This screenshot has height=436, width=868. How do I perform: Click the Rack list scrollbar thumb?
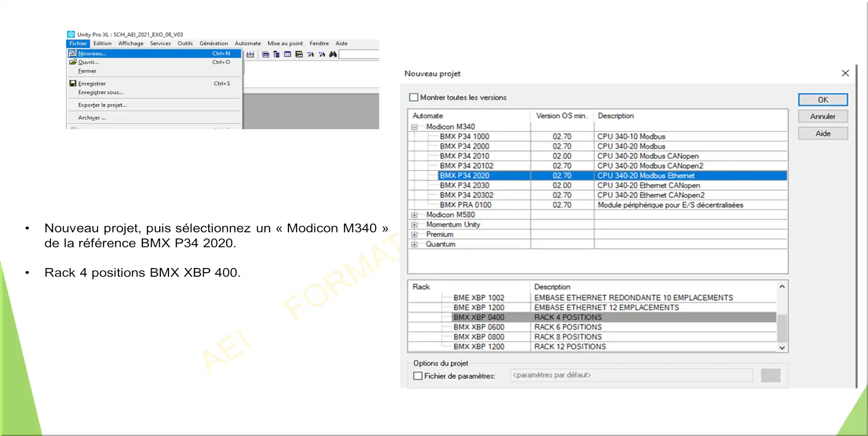pyautogui.click(x=782, y=328)
